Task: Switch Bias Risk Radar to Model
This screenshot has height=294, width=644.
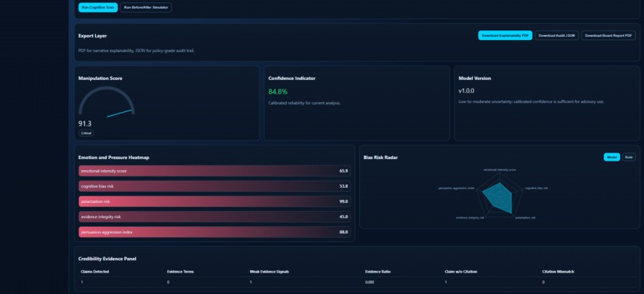Action: pos(611,157)
